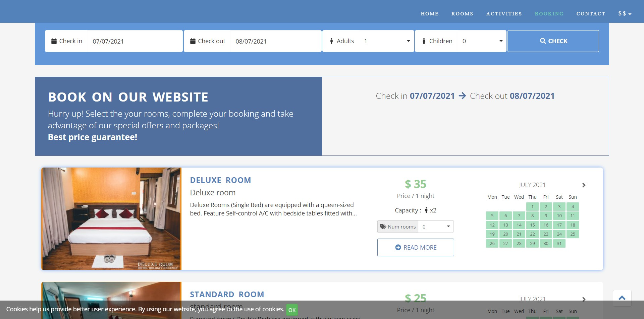Open the Deluxe Room photo

tap(111, 219)
